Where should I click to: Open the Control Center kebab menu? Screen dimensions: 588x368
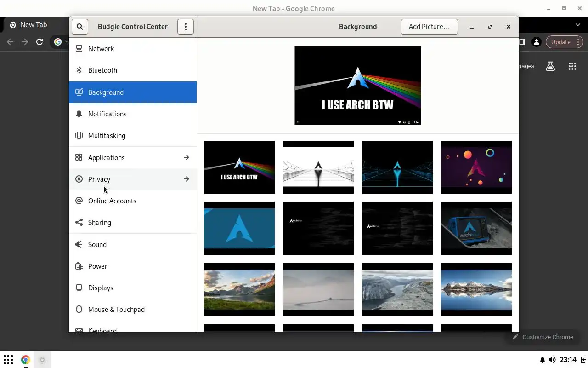pos(186,27)
